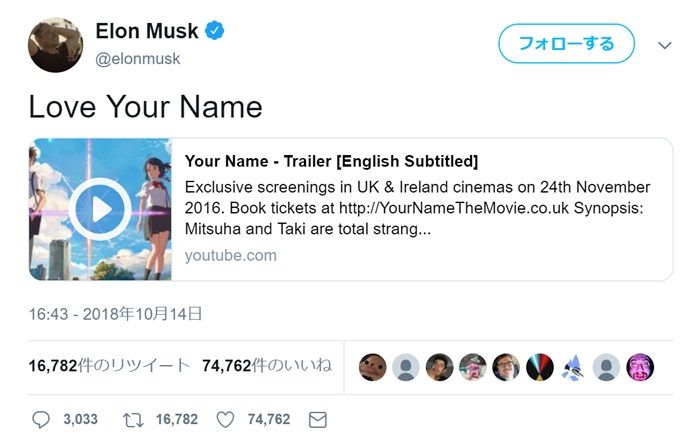Click the reply speech bubble icon

click(x=41, y=419)
